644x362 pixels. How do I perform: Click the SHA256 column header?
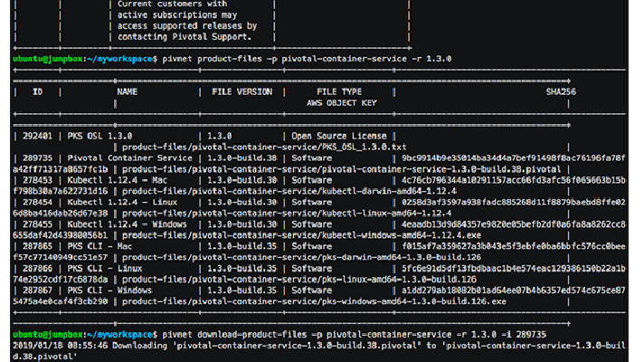(561, 92)
